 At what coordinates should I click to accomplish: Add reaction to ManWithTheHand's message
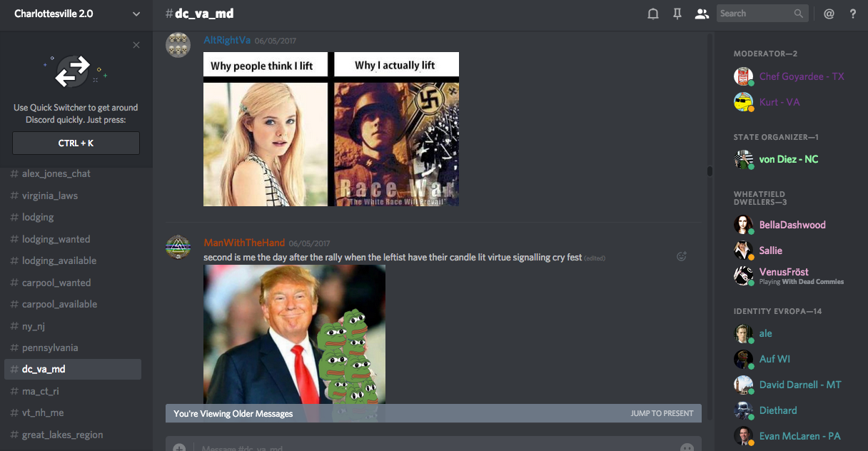(682, 256)
